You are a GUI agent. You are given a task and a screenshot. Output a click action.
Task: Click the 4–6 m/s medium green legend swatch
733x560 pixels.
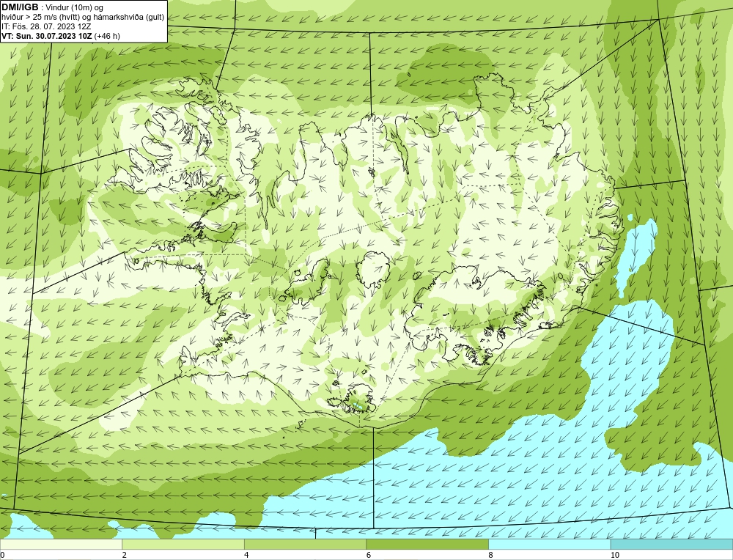point(305,545)
